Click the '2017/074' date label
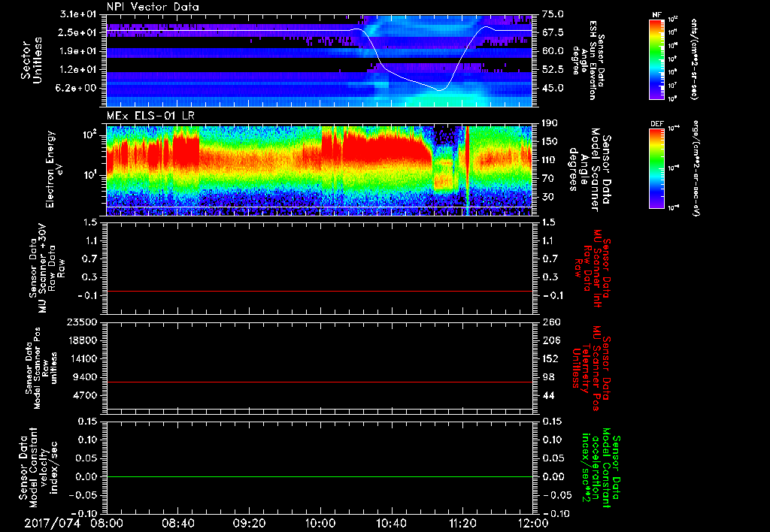This screenshot has width=770, height=532. [x=52, y=524]
